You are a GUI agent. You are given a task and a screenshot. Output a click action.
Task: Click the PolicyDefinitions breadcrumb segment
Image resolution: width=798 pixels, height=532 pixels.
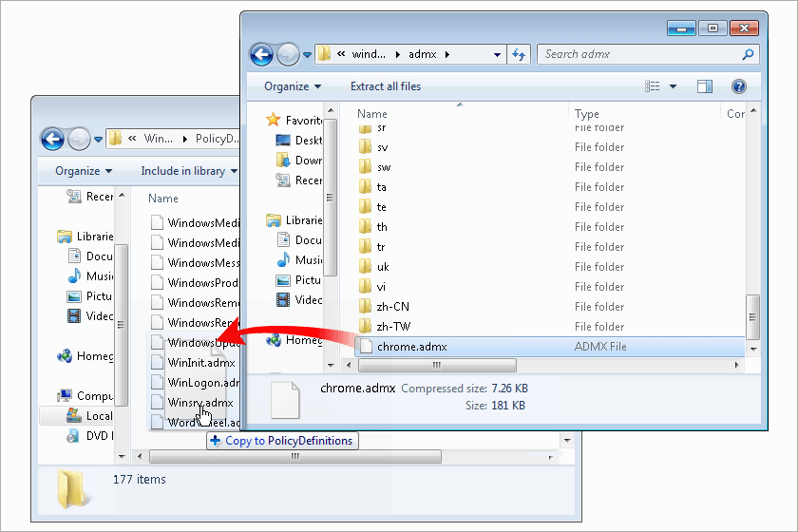[x=217, y=139]
